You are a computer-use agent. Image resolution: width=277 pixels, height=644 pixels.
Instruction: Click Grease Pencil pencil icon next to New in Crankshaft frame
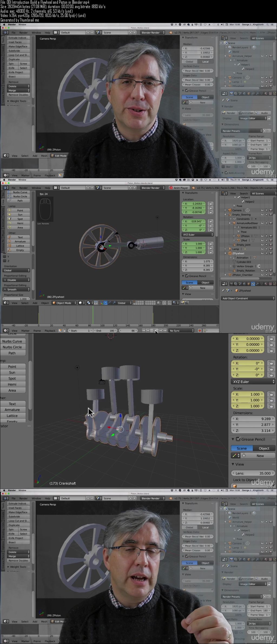point(236,456)
